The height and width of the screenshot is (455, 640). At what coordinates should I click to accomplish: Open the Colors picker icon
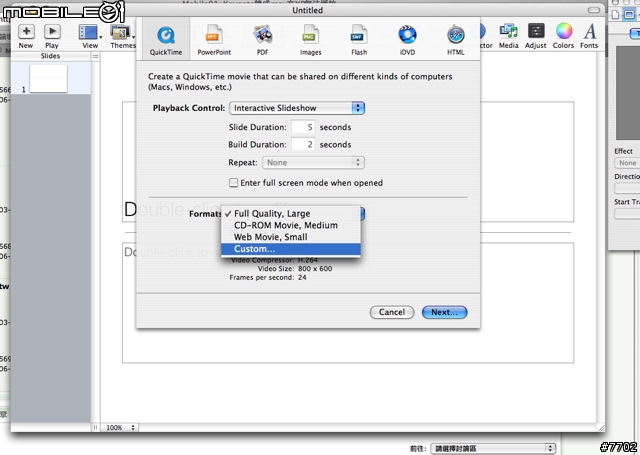(x=563, y=36)
